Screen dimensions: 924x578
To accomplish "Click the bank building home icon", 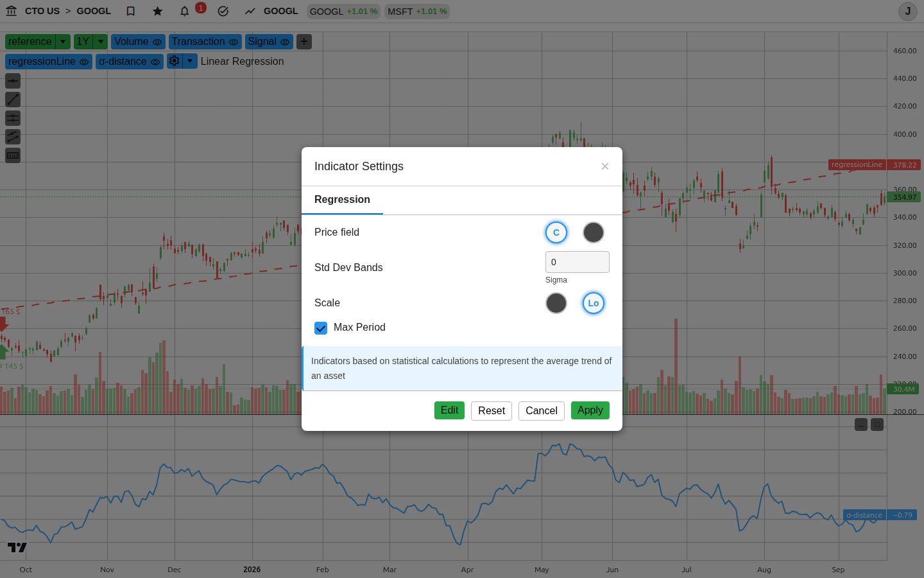I will (x=12, y=11).
